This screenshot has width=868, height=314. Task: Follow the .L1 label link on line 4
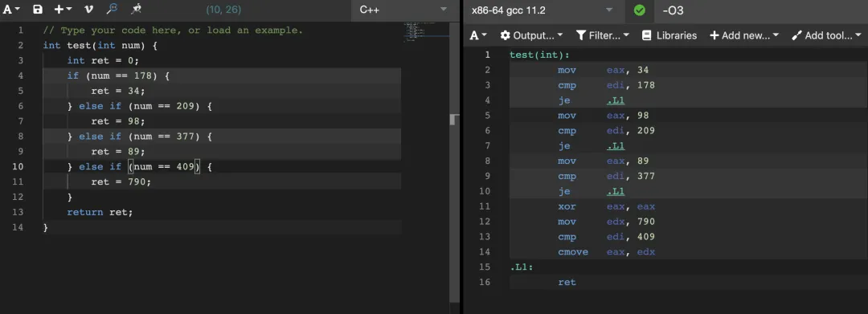pos(616,100)
